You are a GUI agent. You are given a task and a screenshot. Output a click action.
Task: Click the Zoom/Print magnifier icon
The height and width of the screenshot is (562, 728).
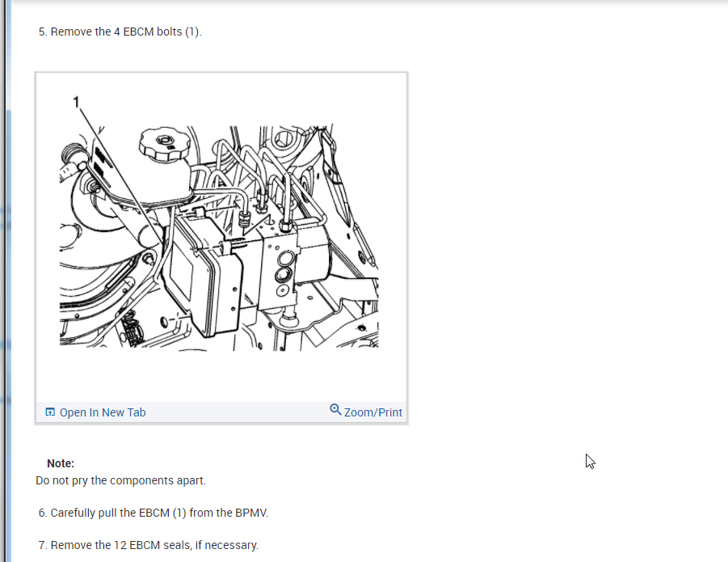[x=335, y=410]
